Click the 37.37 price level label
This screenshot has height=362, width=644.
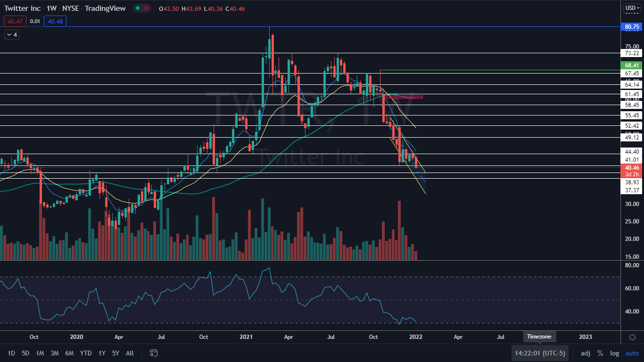click(632, 190)
